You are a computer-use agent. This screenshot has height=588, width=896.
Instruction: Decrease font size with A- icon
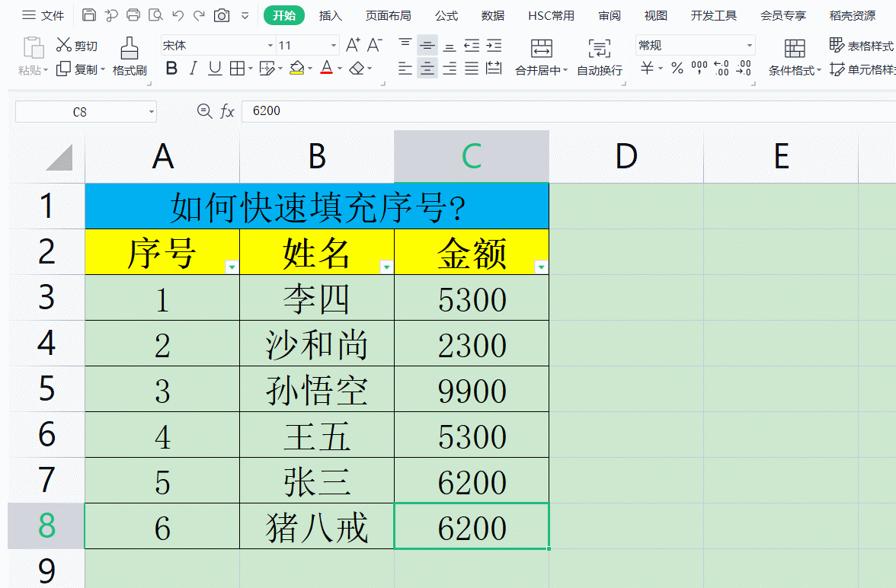click(x=374, y=45)
